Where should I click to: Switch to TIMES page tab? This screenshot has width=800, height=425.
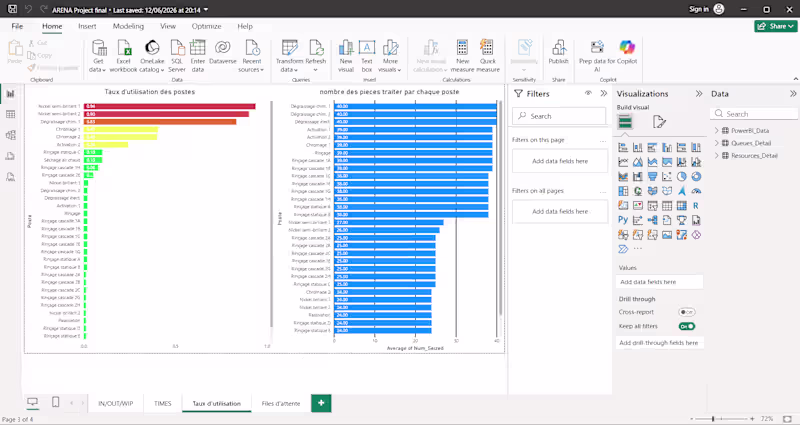coord(163,403)
